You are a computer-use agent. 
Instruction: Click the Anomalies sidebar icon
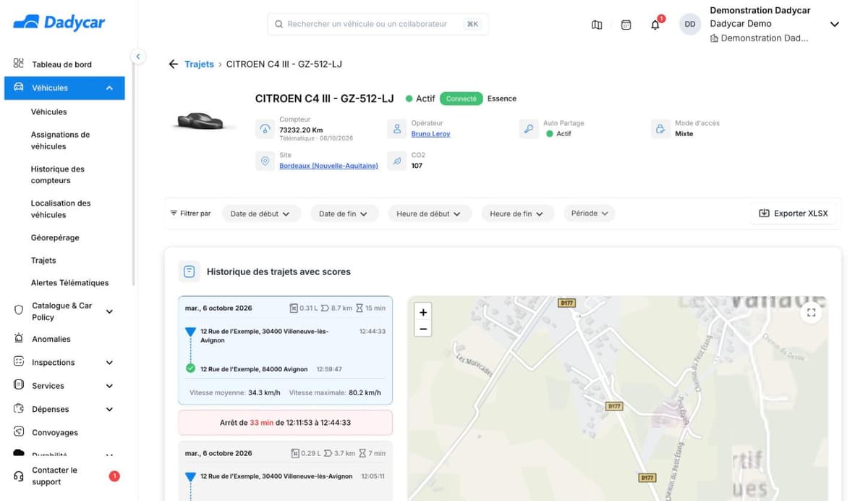click(19, 339)
